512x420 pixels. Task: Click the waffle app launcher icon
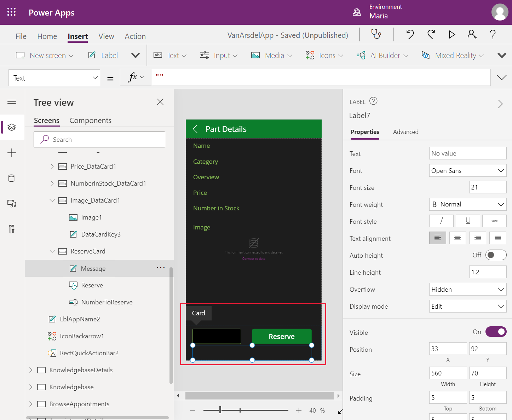(x=11, y=12)
